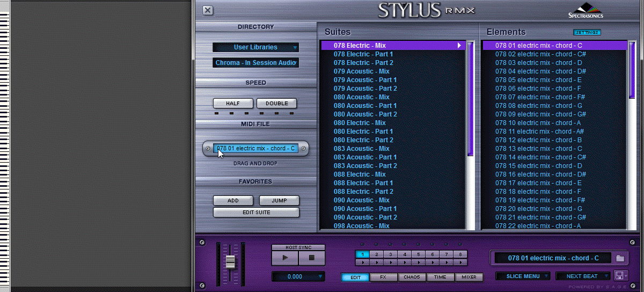Select part 4 button
Viewport: 644px width, 292px height.
pyautogui.click(x=404, y=254)
